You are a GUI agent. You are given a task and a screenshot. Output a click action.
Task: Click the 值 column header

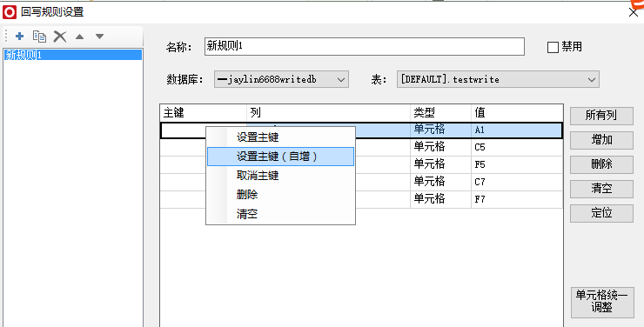517,112
